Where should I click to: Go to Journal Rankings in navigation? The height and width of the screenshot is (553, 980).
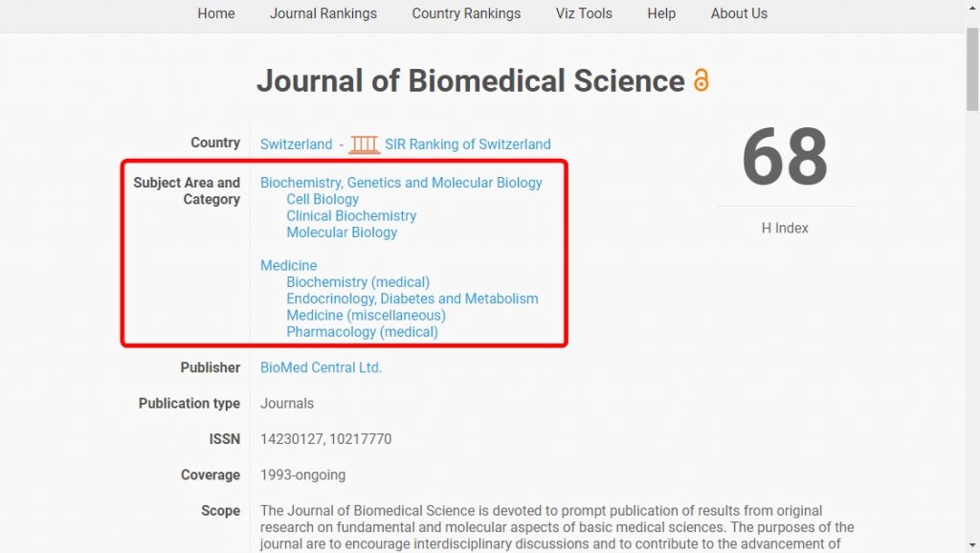[x=323, y=13]
